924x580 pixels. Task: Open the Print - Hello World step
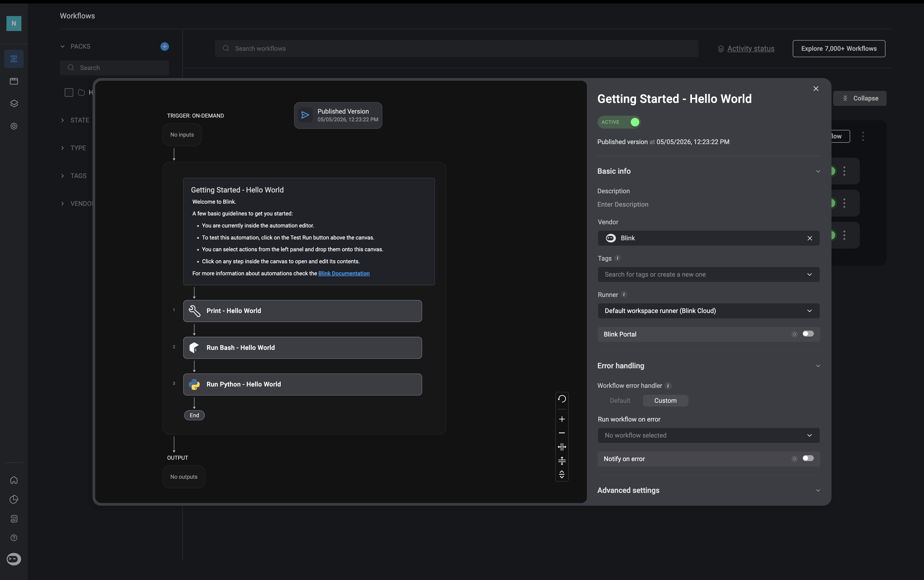[302, 311]
